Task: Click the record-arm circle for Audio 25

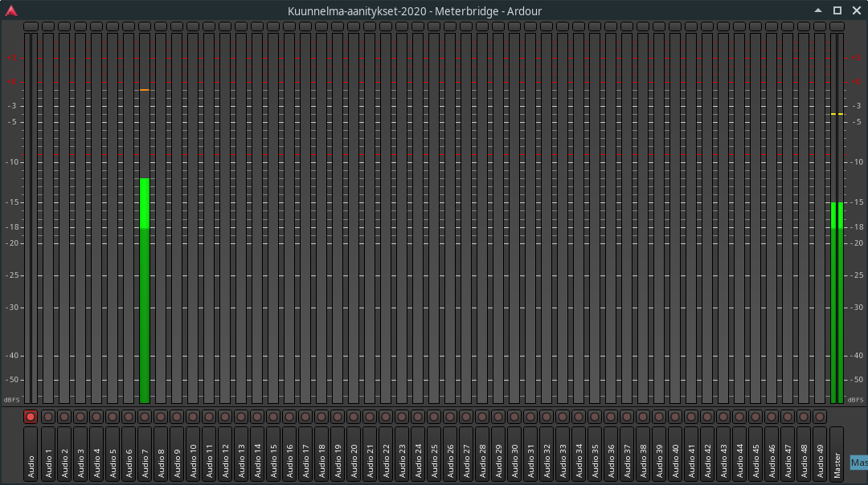Action: point(434,417)
